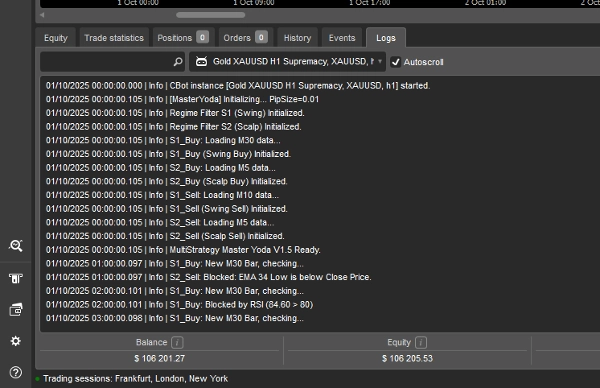Click the Orders count badge 0

pos(261,37)
